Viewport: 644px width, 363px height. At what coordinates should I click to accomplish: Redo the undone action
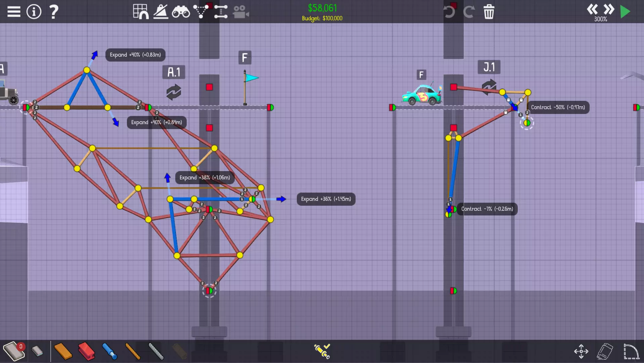click(x=469, y=12)
